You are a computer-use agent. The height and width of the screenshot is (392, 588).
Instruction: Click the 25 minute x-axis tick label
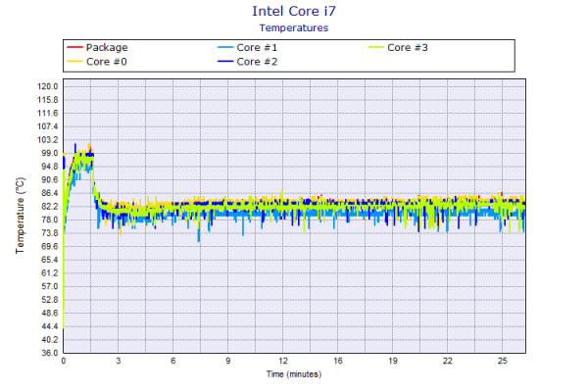coord(503,361)
